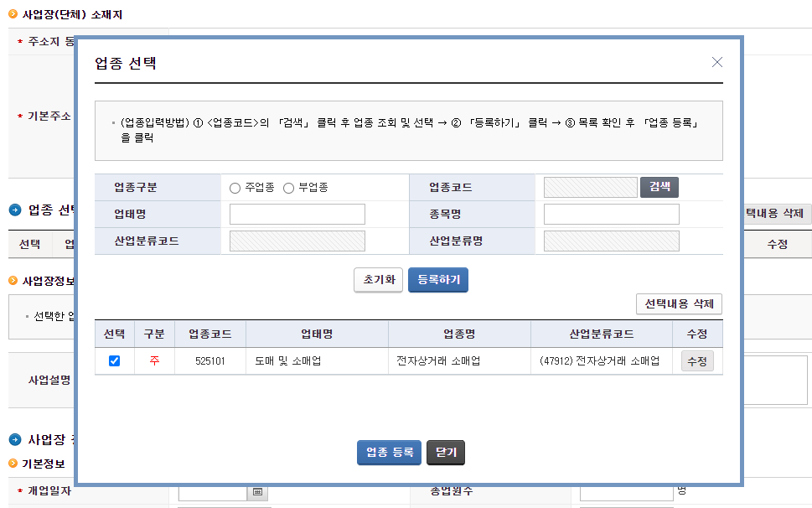Click the 산업분류명 disabled field
The image size is (812, 508).
[611, 241]
